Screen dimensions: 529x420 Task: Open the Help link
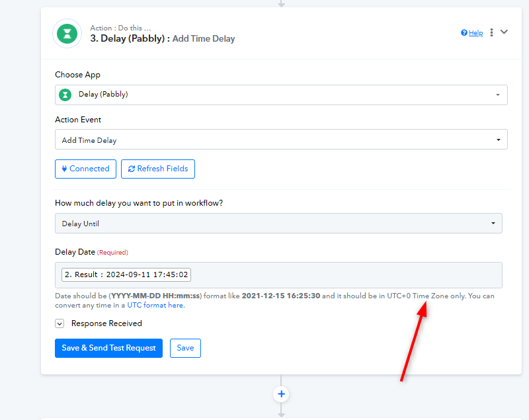point(475,32)
